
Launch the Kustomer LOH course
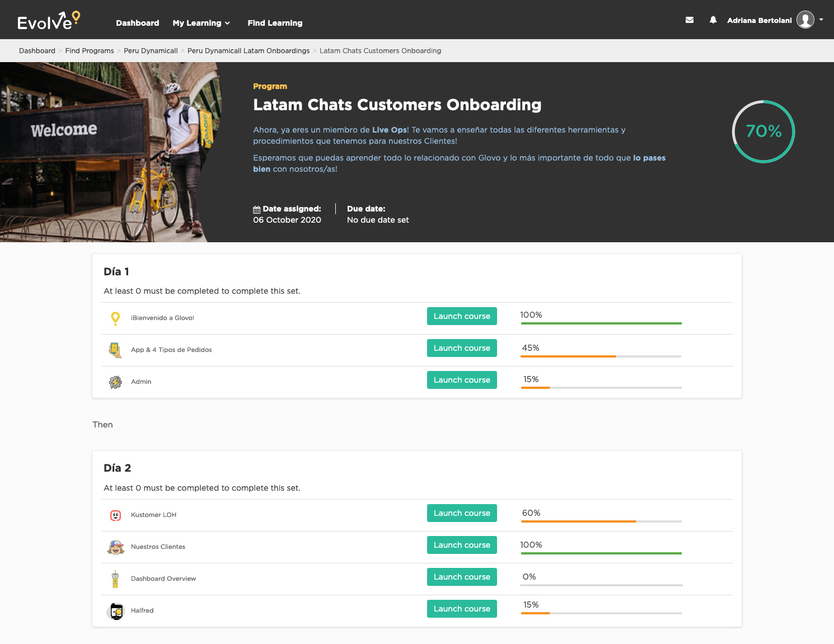tap(462, 513)
